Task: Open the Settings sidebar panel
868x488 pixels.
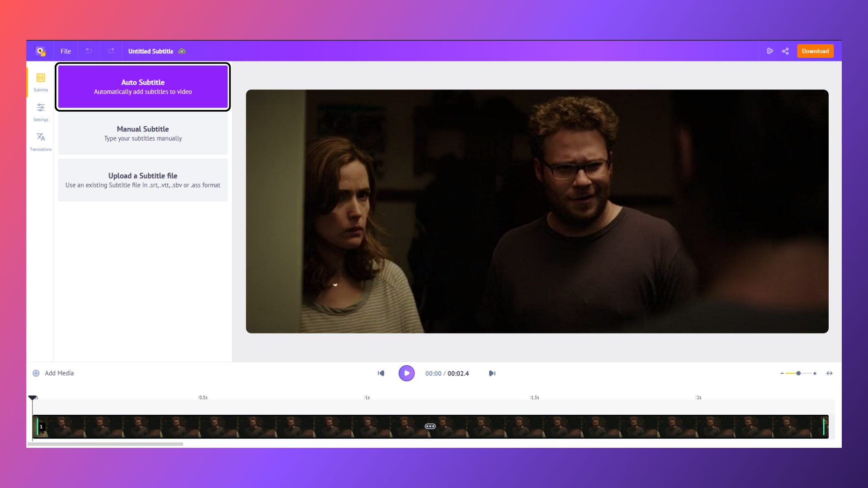Action: pos(41,112)
